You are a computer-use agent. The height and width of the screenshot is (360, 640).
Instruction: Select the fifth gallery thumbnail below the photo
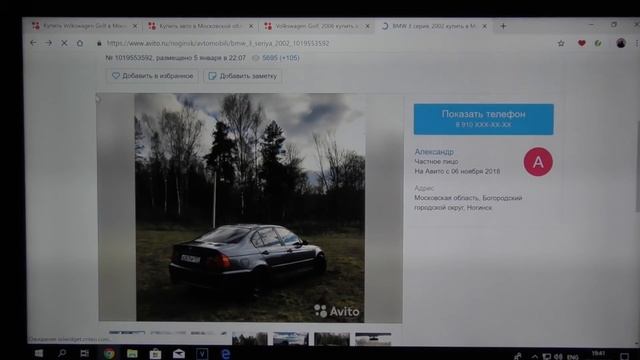tap(291, 338)
